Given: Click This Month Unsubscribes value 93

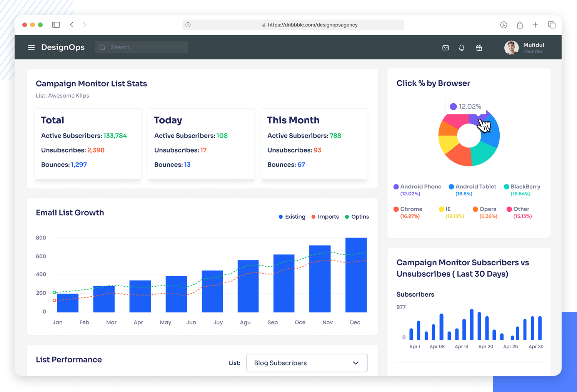Looking at the screenshot, I should [x=317, y=150].
